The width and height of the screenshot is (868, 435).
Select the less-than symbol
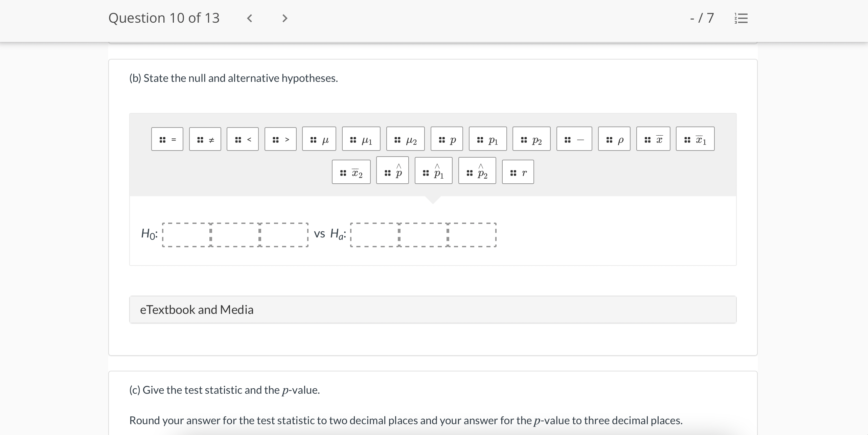[x=243, y=139]
